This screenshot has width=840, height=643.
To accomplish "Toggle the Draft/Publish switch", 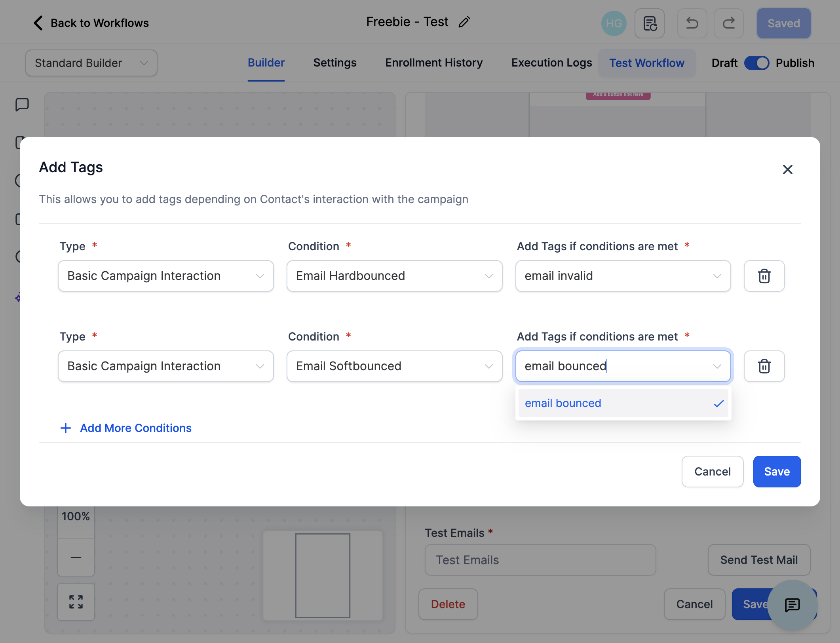I will pyautogui.click(x=756, y=63).
